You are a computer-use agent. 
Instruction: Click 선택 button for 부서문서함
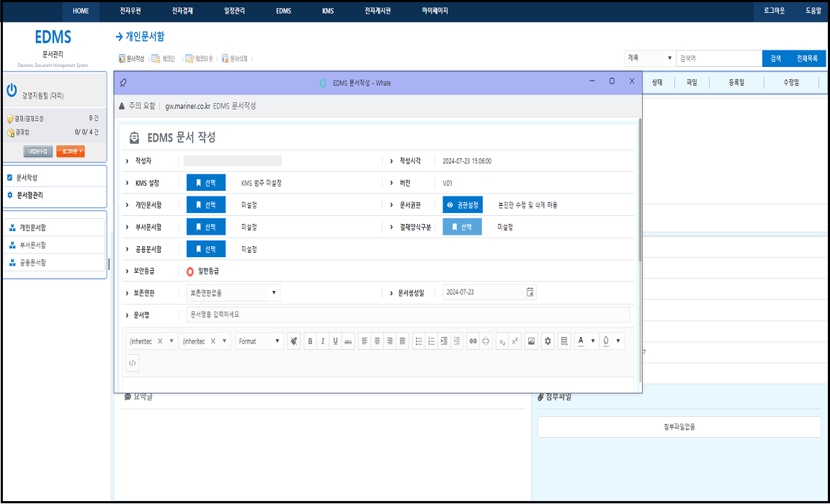pyautogui.click(x=206, y=227)
